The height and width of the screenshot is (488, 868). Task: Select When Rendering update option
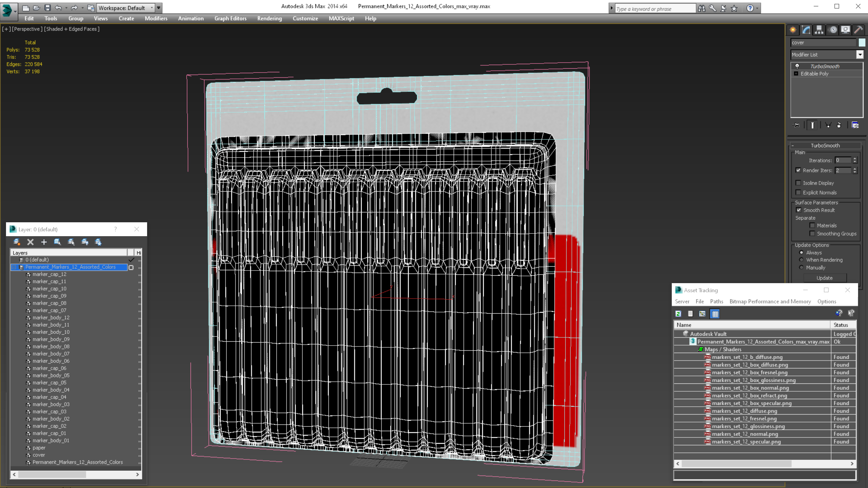[x=801, y=260]
